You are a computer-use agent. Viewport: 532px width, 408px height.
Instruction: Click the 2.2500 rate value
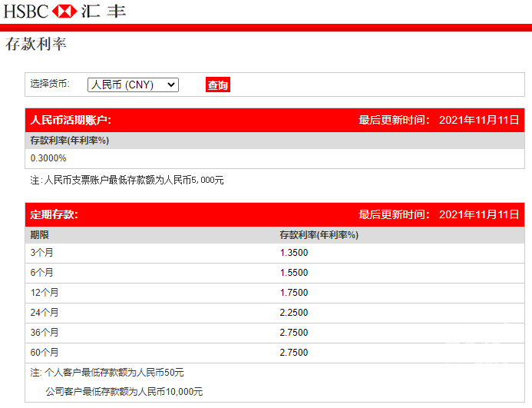coord(294,313)
